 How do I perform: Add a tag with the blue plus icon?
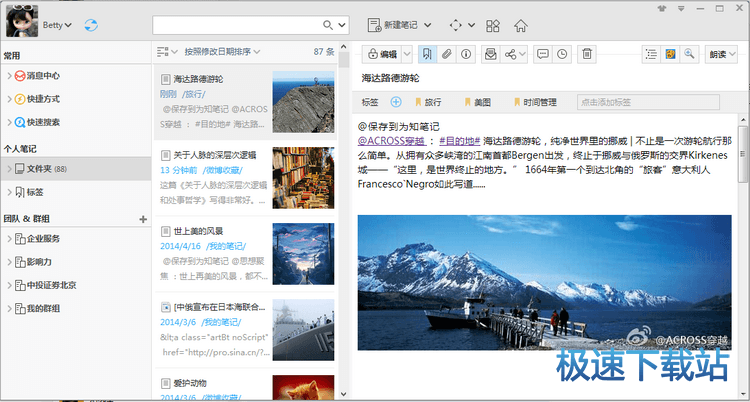coord(396,102)
